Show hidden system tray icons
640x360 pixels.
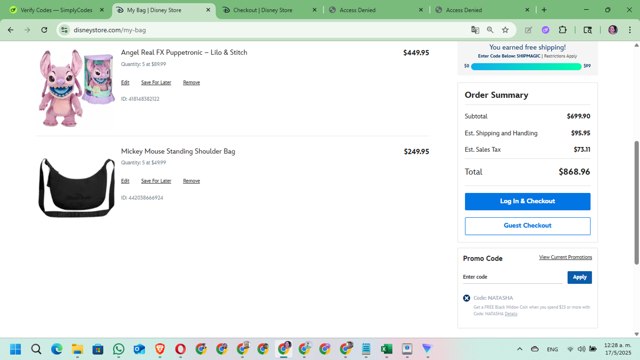[x=520, y=349]
